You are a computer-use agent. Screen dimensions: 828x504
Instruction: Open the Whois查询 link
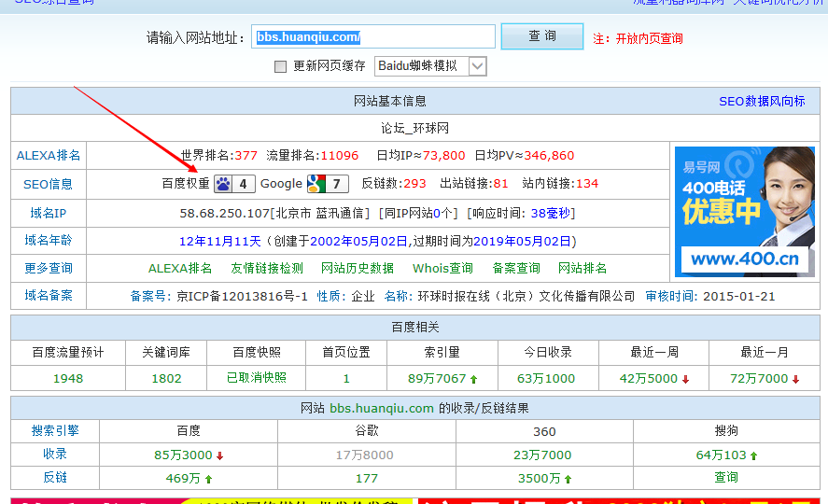442,268
